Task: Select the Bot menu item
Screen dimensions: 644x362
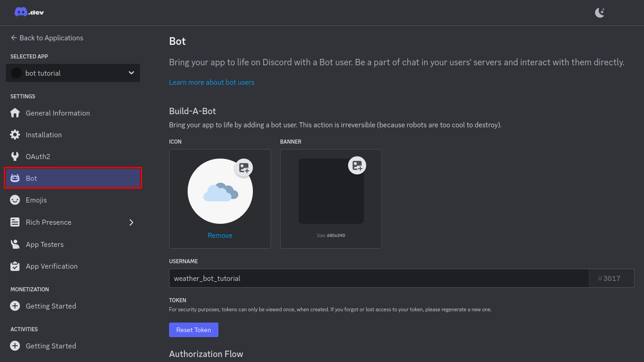Action: pyautogui.click(x=73, y=178)
